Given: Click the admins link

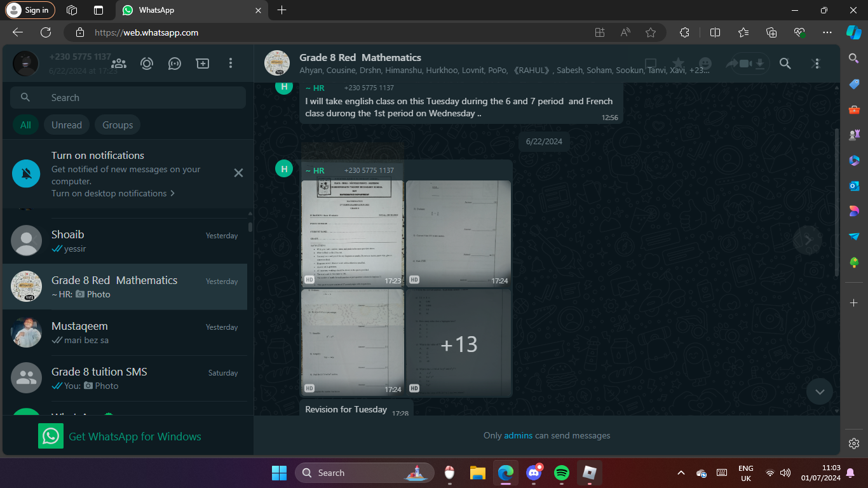Looking at the screenshot, I should click(x=518, y=435).
